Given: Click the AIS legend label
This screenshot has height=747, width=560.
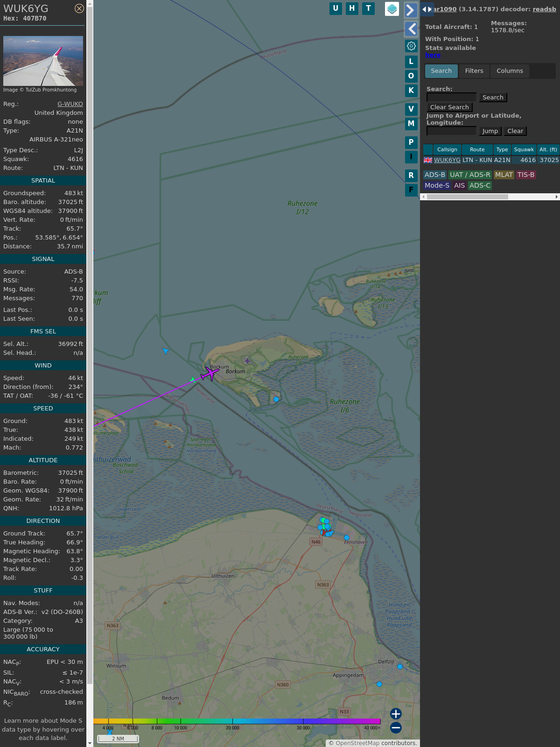Looking at the screenshot, I should pyautogui.click(x=459, y=185).
